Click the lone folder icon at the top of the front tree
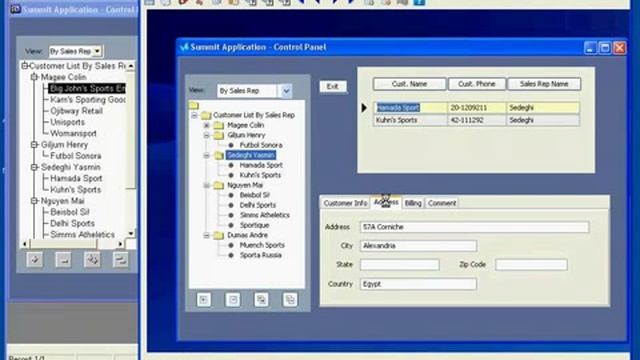This screenshot has height=360, width=640. pyautogui.click(x=194, y=105)
